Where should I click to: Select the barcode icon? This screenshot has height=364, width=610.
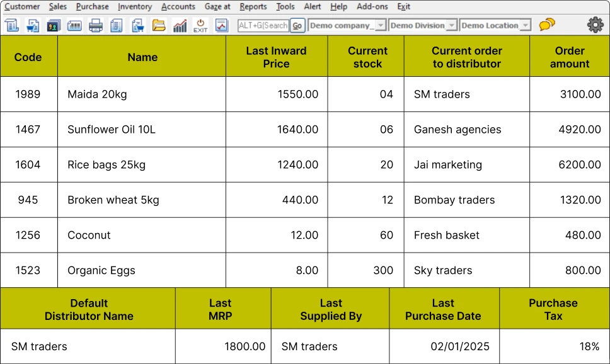[74, 25]
